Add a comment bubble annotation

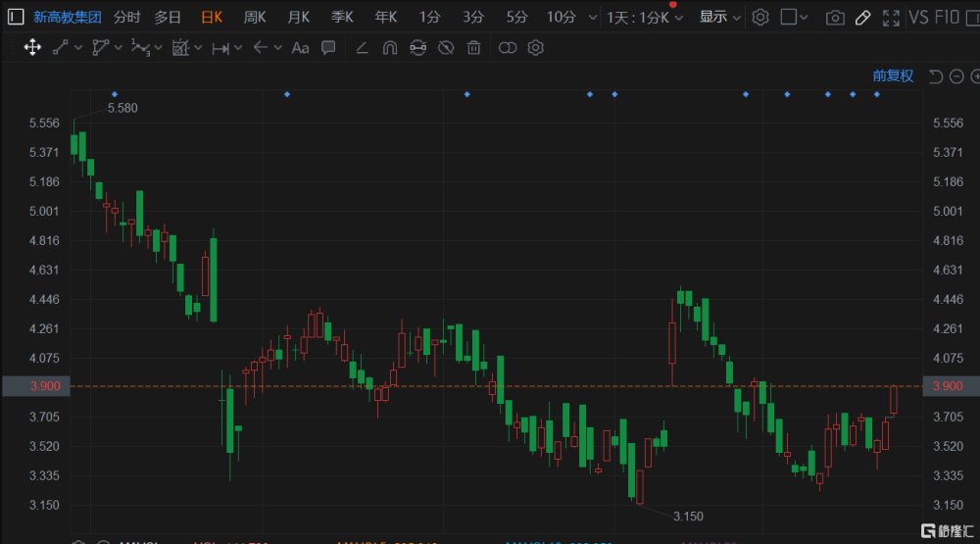point(329,47)
